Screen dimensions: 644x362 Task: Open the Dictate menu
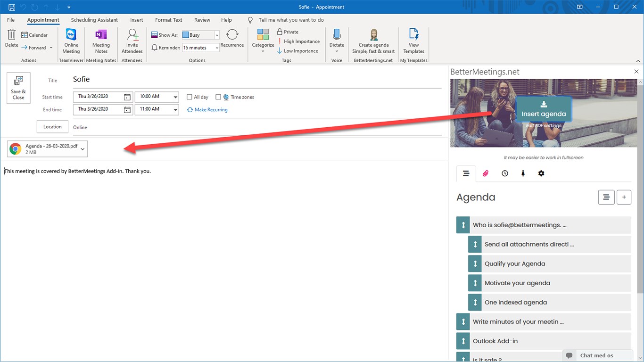point(337,41)
